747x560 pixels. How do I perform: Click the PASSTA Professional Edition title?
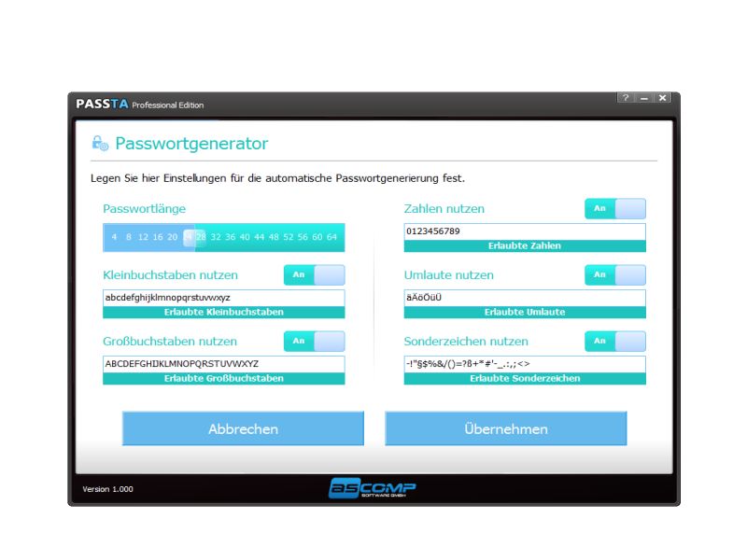[x=139, y=104]
